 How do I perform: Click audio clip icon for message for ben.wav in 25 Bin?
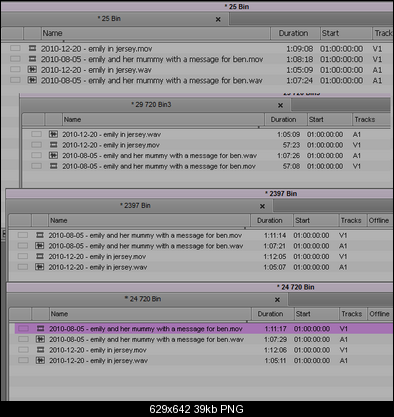[32, 80]
